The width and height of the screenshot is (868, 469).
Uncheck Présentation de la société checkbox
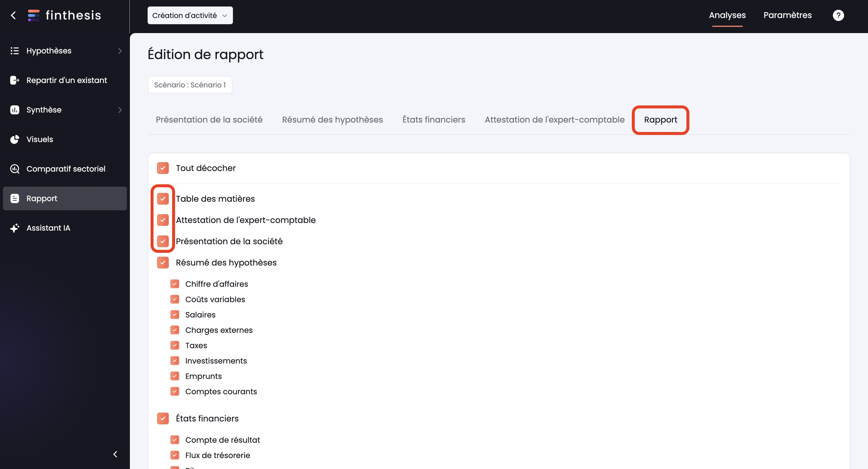coord(163,241)
